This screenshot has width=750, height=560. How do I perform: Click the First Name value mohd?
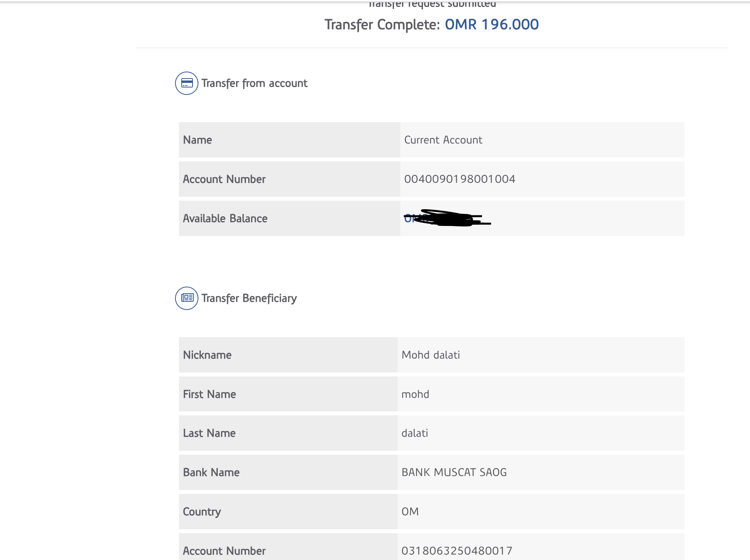(x=415, y=394)
